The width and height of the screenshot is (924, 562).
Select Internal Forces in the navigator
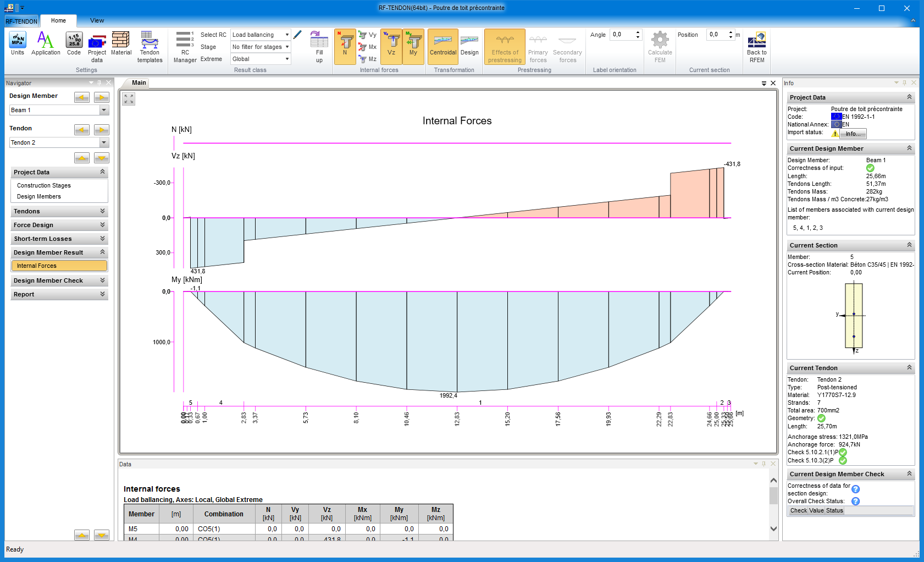coord(59,266)
